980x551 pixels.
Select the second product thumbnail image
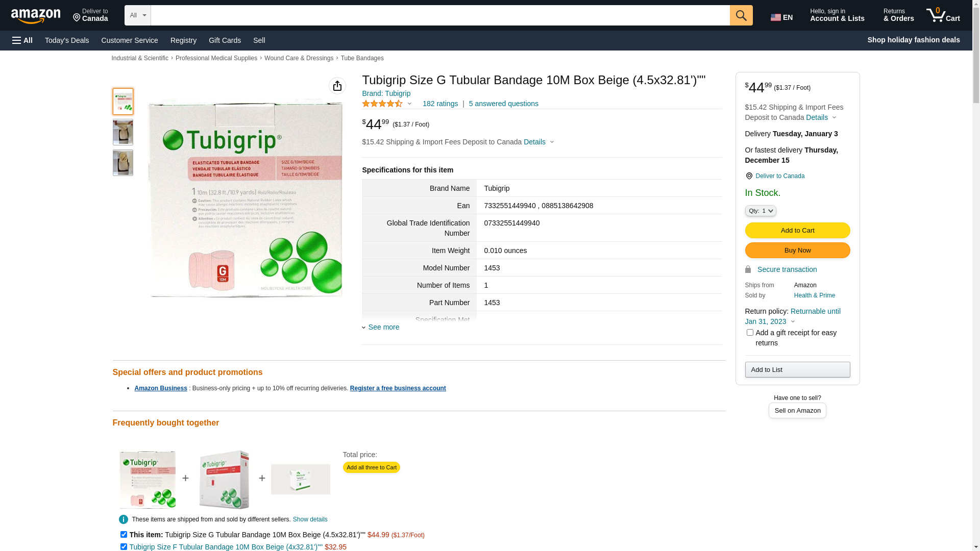[x=123, y=132]
